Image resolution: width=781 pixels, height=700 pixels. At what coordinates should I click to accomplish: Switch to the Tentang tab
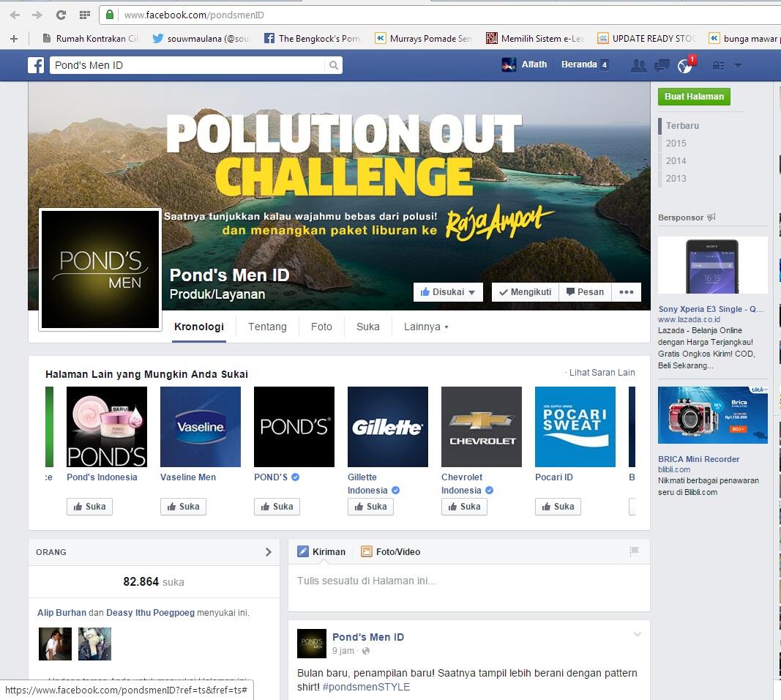267,327
